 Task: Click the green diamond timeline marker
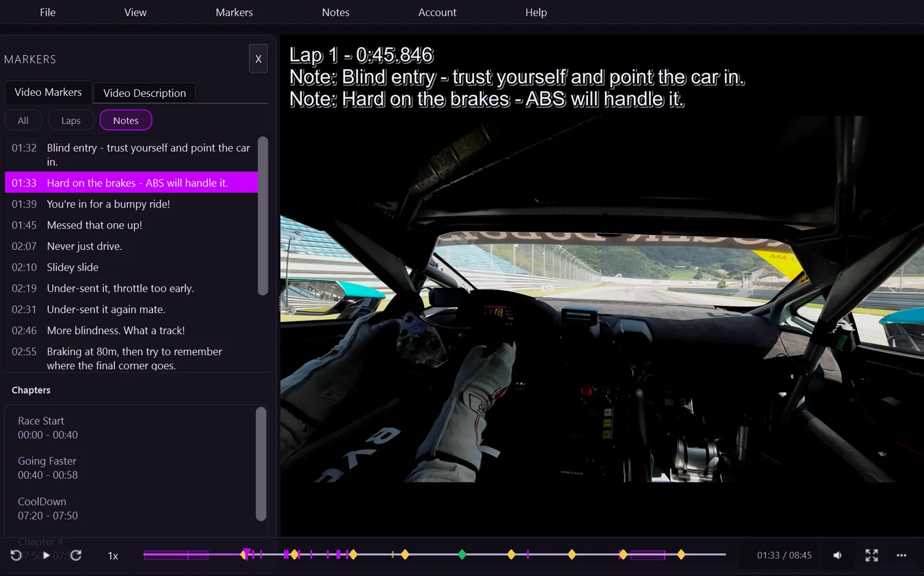point(462,555)
